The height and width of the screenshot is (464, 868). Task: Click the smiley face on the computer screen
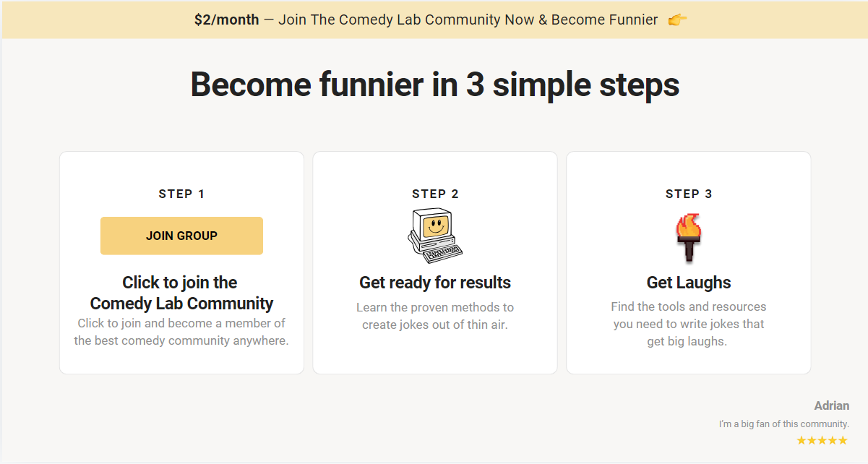[x=434, y=228]
